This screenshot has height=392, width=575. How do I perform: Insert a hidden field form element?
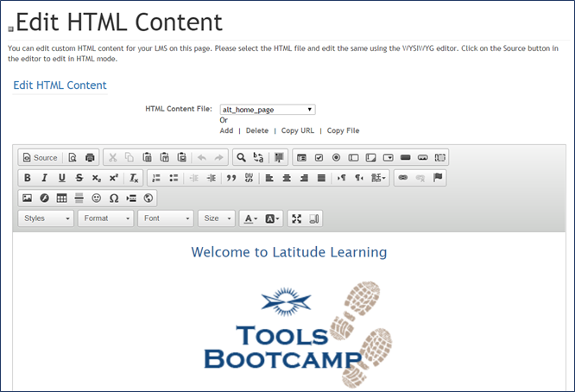pyautogui.click(x=440, y=157)
